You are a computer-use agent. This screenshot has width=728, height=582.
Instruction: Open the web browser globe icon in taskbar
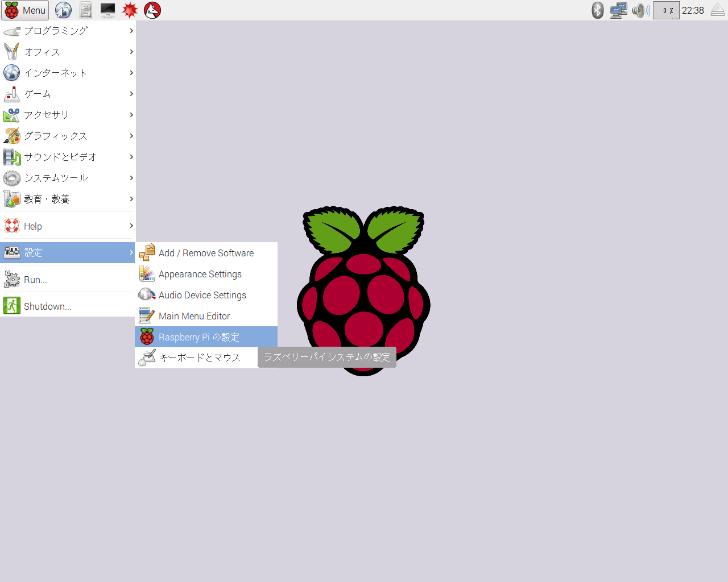(x=63, y=10)
